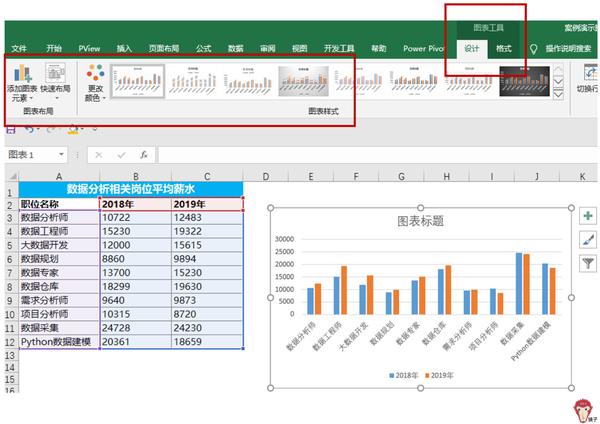
Task: Select the gray gradient chart style thumbnail
Action: (303, 81)
